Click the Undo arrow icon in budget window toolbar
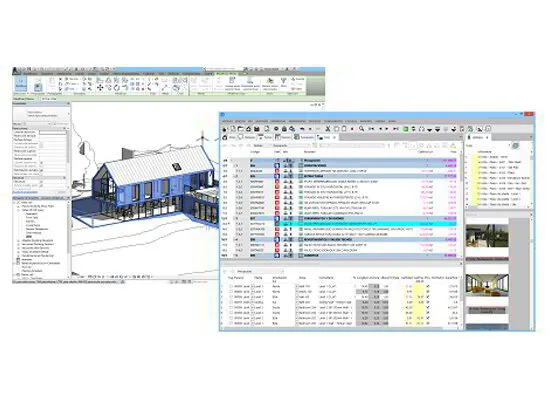The width and height of the screenshot is (550, 400). pos(302,129)
